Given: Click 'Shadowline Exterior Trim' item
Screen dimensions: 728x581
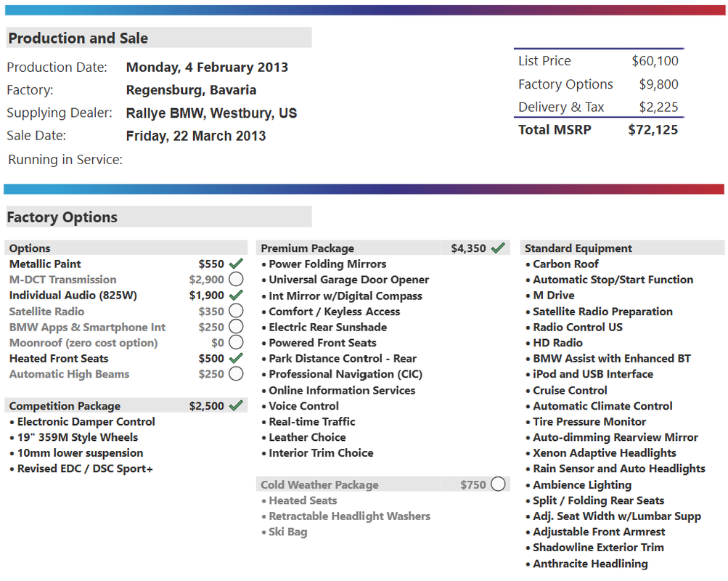Looking at the screenshot, I should coord(599,548).
